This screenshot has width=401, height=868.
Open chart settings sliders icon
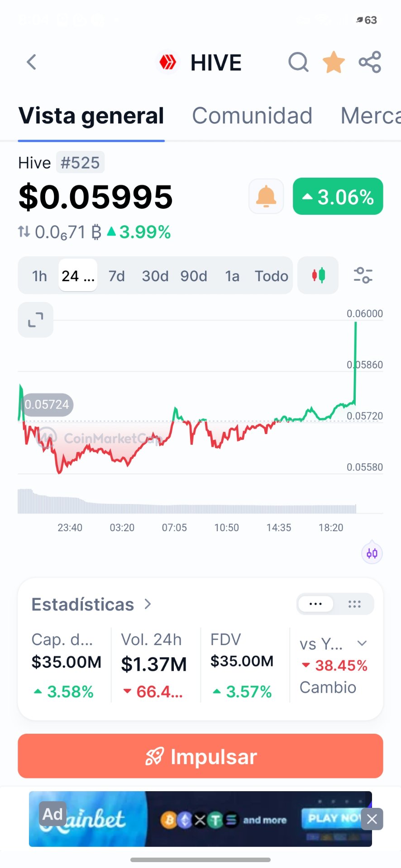point(363,275)
